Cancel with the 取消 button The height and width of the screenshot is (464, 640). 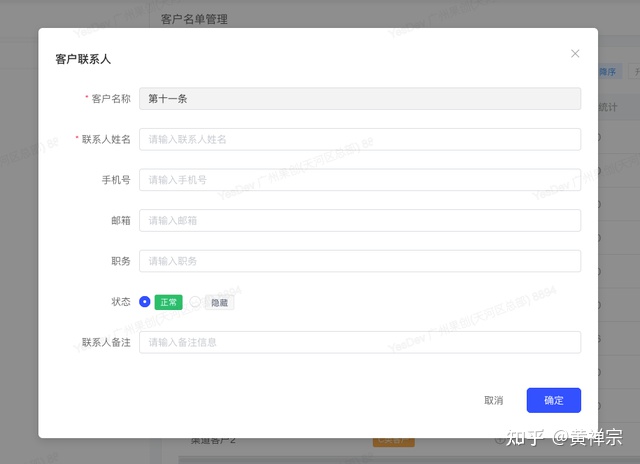tap(493, 400)
